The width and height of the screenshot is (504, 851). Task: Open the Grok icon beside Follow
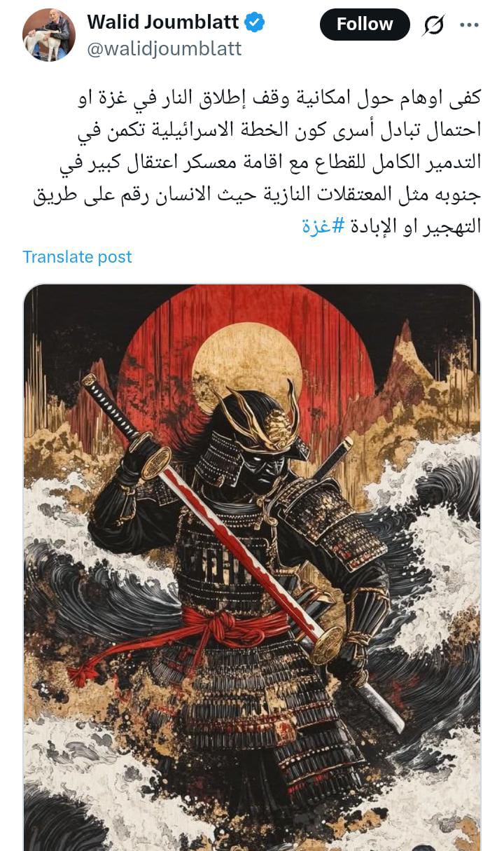(x=434, y=25)
